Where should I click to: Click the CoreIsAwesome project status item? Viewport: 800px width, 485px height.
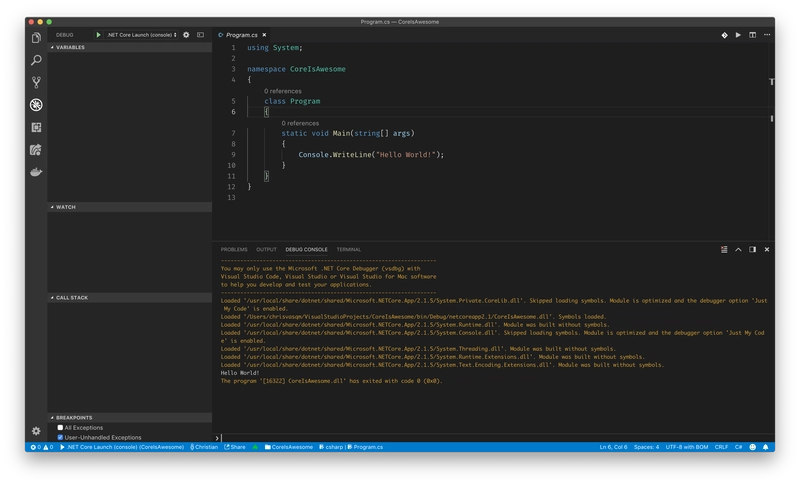point(289,447)
